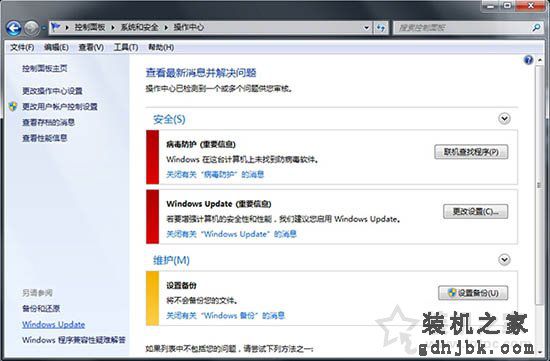Screen dimensions: 550x361
Task: Click 控制面板 in the breadcrumb path
Action: coord(90,27)
